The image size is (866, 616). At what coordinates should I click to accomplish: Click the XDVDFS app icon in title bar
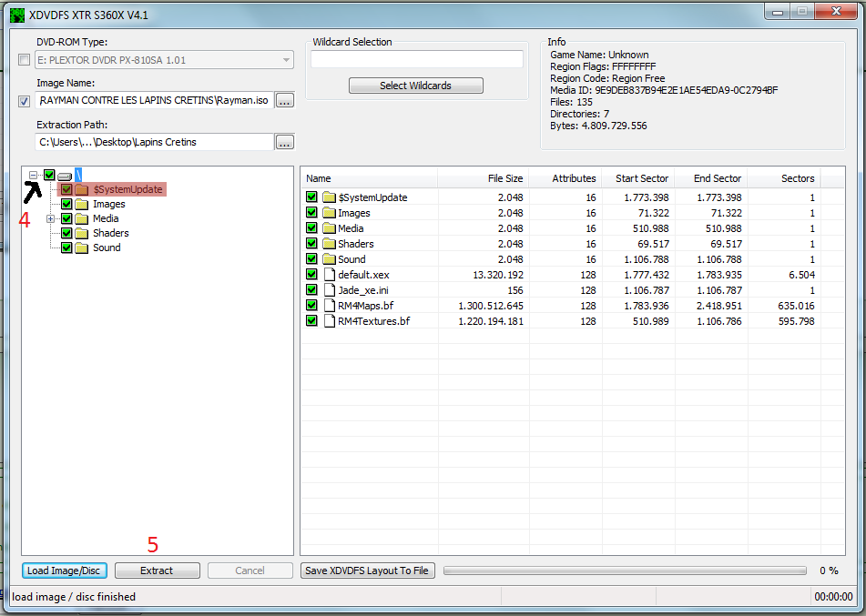pos(17,15)
